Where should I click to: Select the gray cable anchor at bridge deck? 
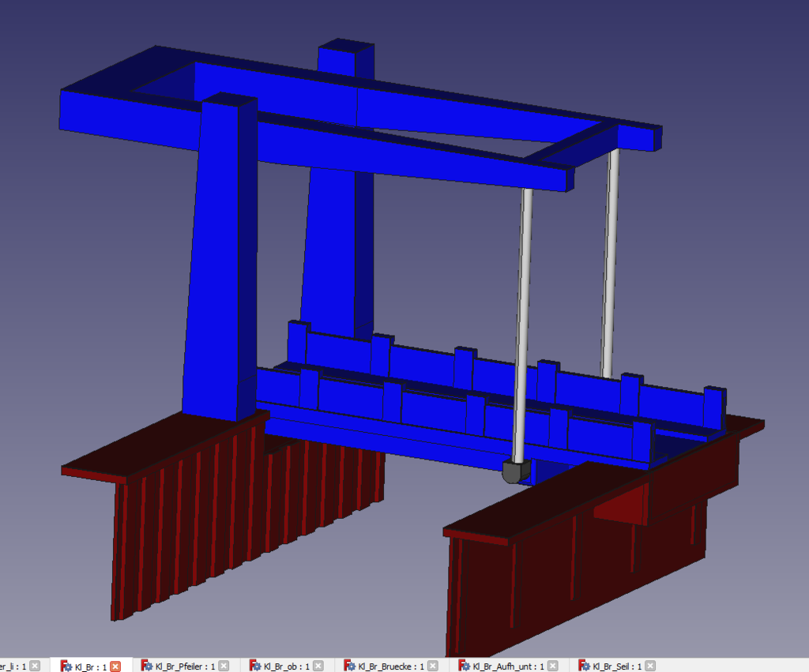pos(514,472)
